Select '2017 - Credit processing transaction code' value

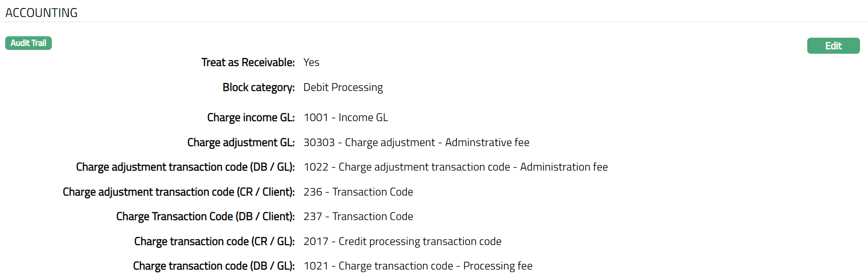(x=402, y=241)
